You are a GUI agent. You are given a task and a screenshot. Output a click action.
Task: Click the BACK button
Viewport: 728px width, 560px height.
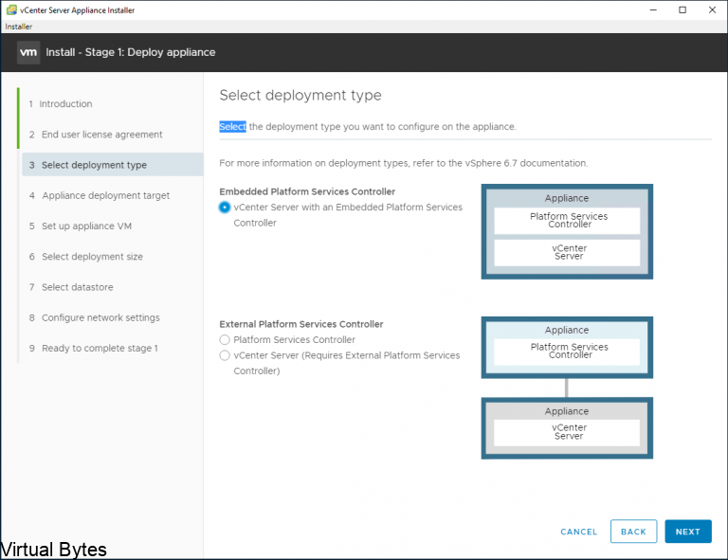(x=633, y=532)
